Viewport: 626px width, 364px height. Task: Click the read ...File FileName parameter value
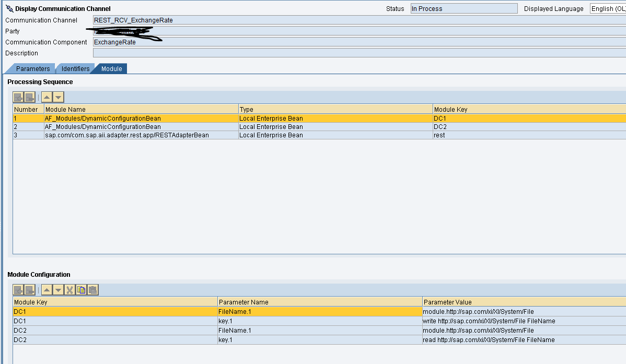(524, 339)
